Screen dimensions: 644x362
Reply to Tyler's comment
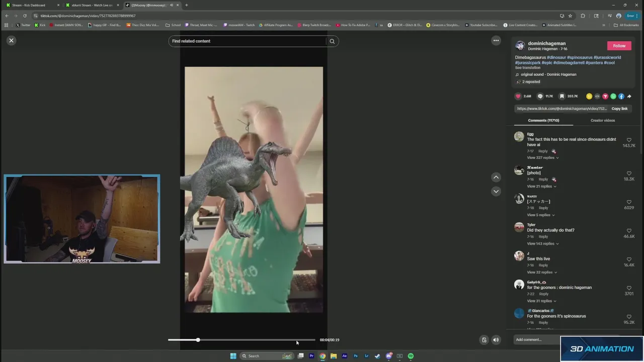tap(543, 237)
